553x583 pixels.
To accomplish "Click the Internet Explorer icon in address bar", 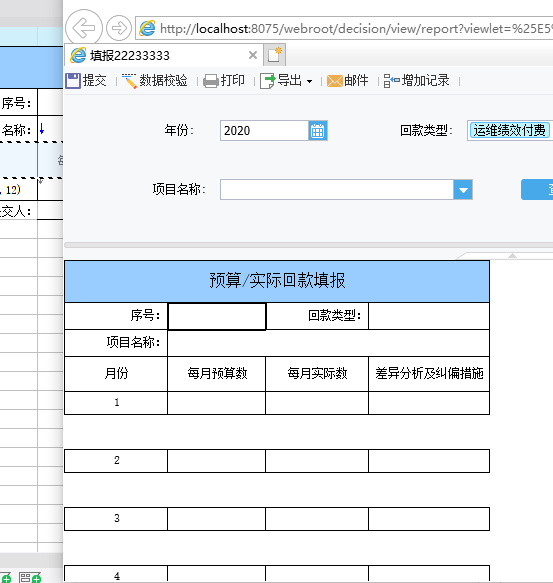I will [147, 28].
